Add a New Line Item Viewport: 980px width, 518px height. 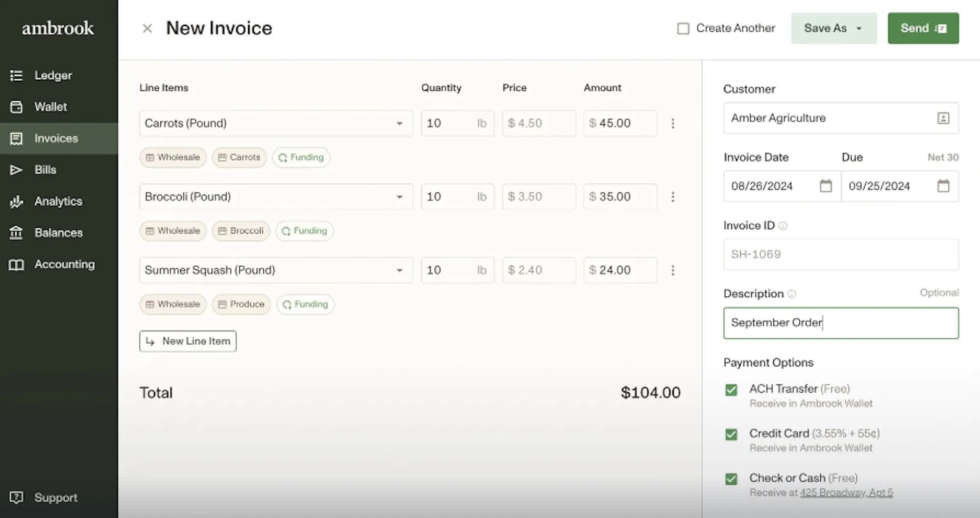[188, 341]
